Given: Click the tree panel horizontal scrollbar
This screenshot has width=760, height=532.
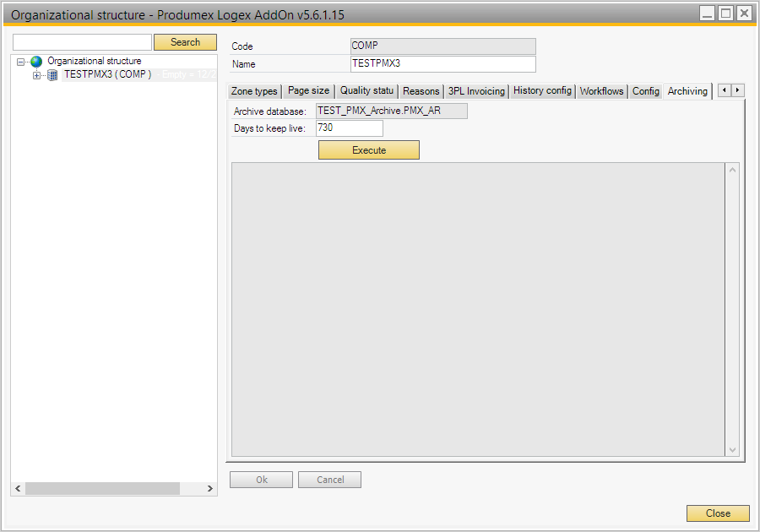Looking at the screenshot, I should (x=101, y=489).
